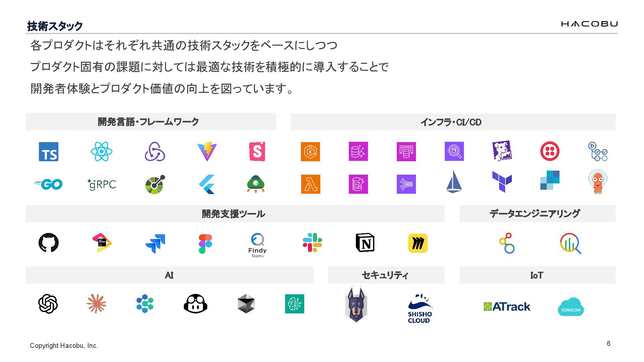644x362 pixels.
Task: Click the GitHub Octocat logo
Action: pyautogui.click(x=49, y=243)
